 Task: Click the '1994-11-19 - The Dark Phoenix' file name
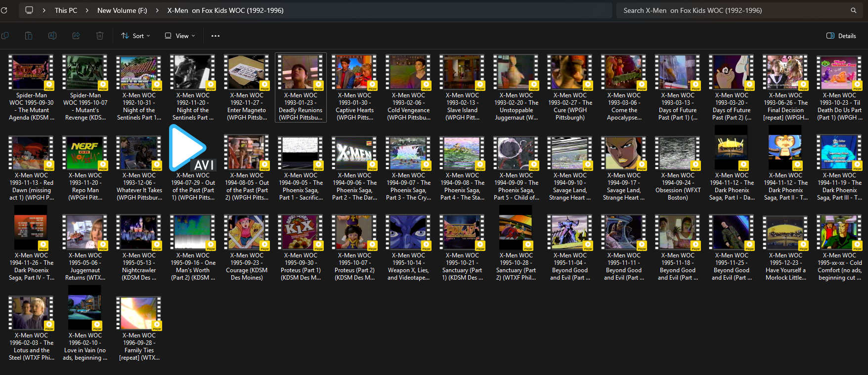tap(839, 187)
